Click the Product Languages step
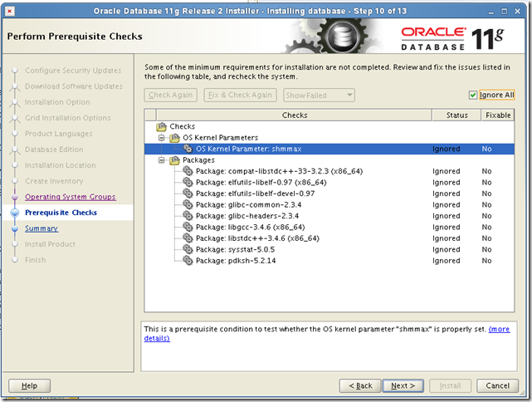The image size is (532, 402). pyautogui.click(x=58, y=134)
